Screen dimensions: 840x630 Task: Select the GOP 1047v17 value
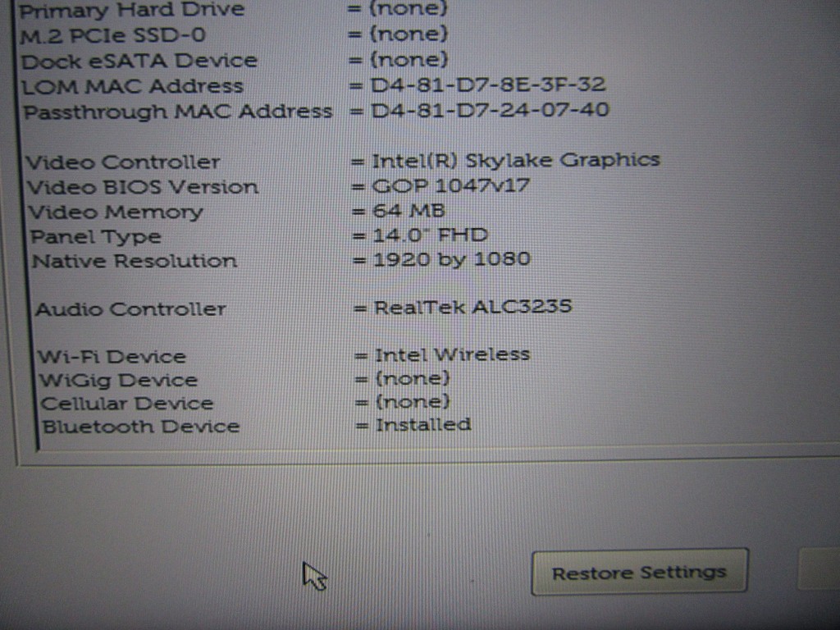point(451,185)
